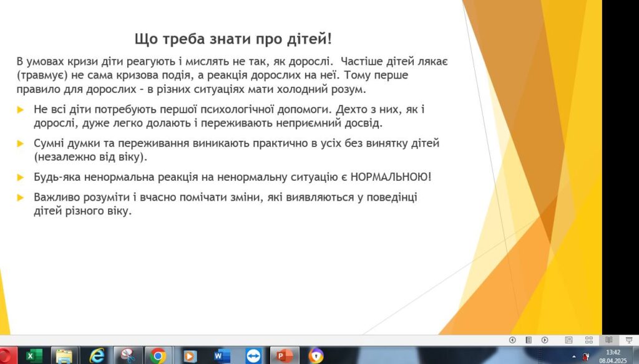Switch to Normal view icon

click(x=569, y=340)
